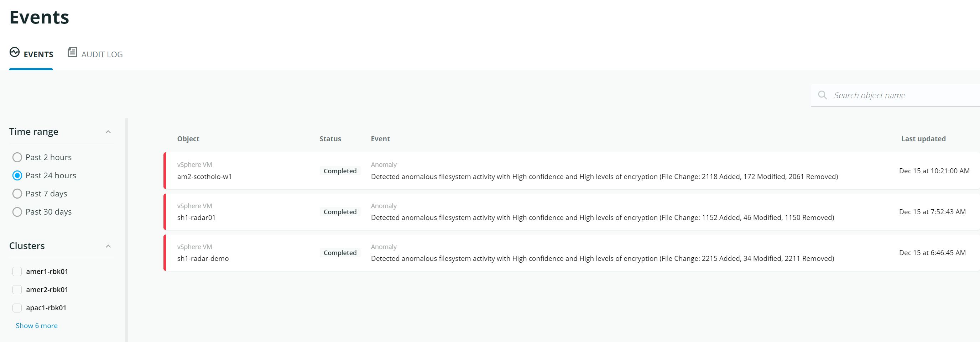980x342 pixels.
Task: Click the Last updated column header
Action: (923, 139)
